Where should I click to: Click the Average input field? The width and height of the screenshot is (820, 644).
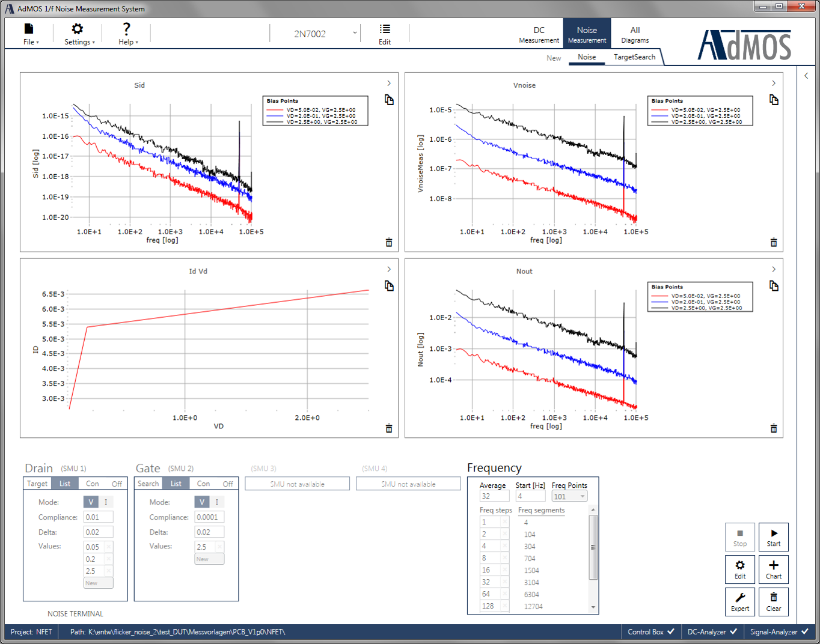point(494,496)
